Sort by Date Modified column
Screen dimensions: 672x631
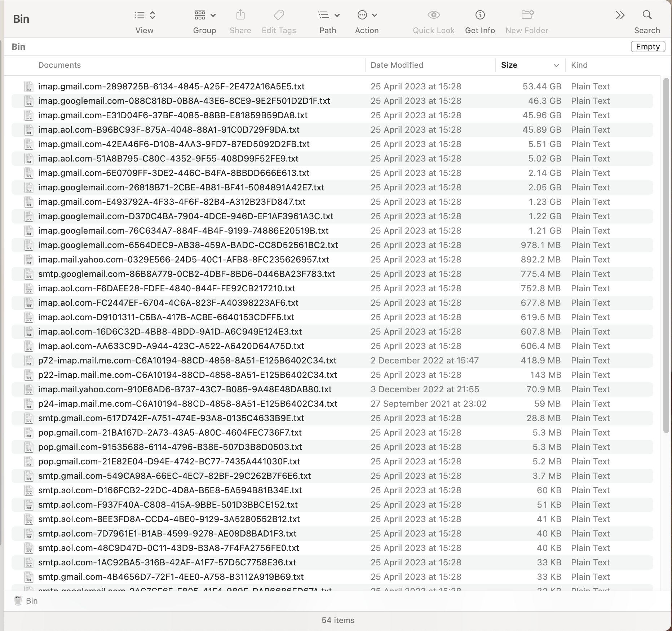[x=397, y=65]
